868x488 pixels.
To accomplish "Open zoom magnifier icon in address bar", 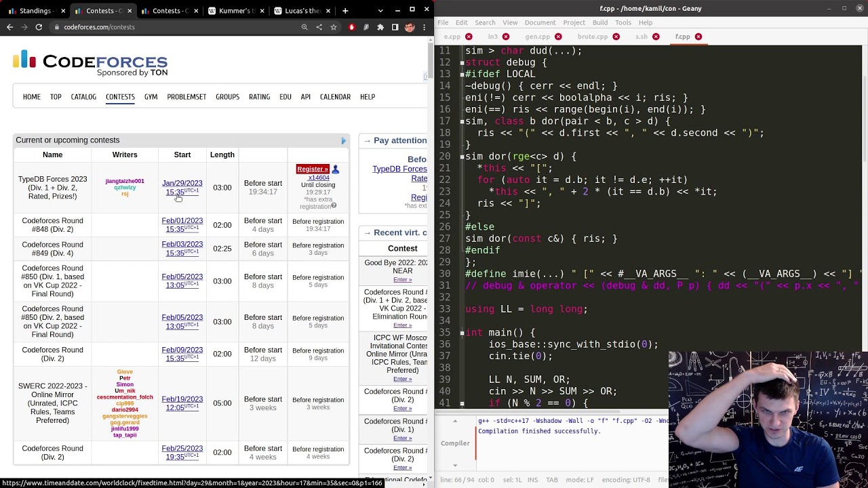I will click(x=304, y=27).
